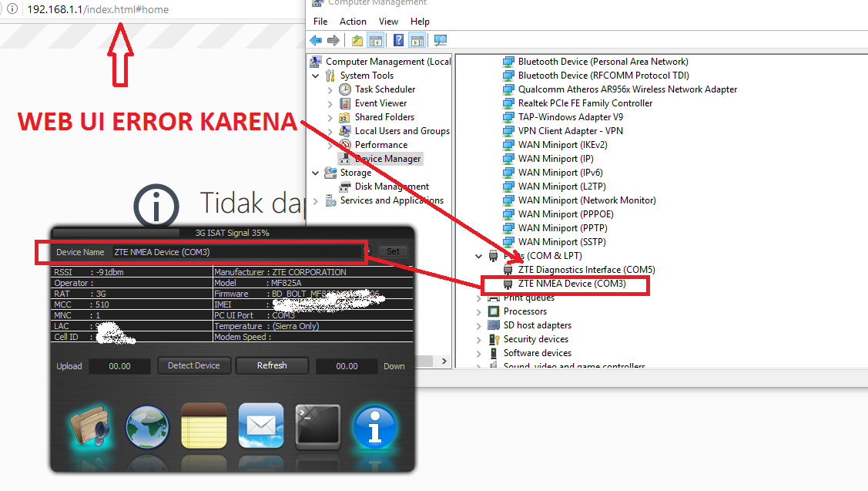Click the blue Help question mark toolbar icon
This screenshot has height=491, width=868.
click(x=399, y=40)
